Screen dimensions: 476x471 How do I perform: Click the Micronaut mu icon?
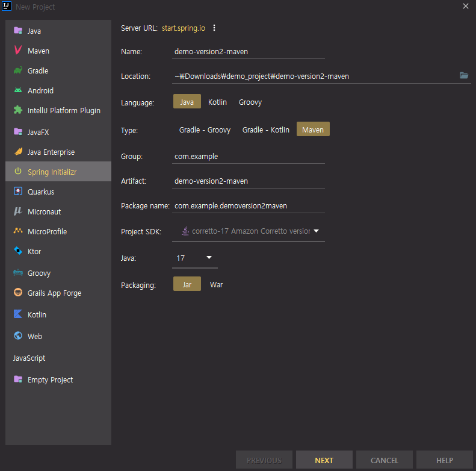(18, 211)
